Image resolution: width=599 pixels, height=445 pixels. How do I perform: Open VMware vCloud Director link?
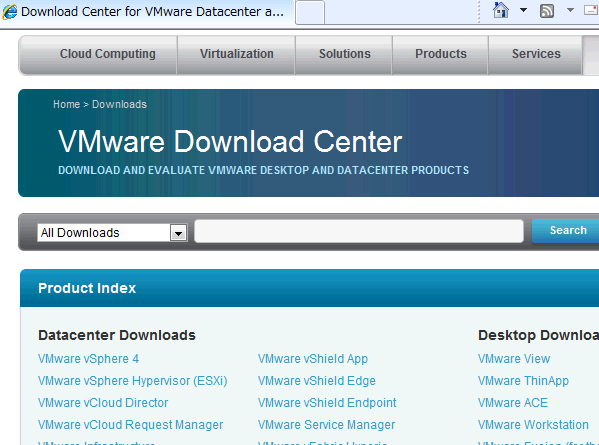click(x=103, y=403)
